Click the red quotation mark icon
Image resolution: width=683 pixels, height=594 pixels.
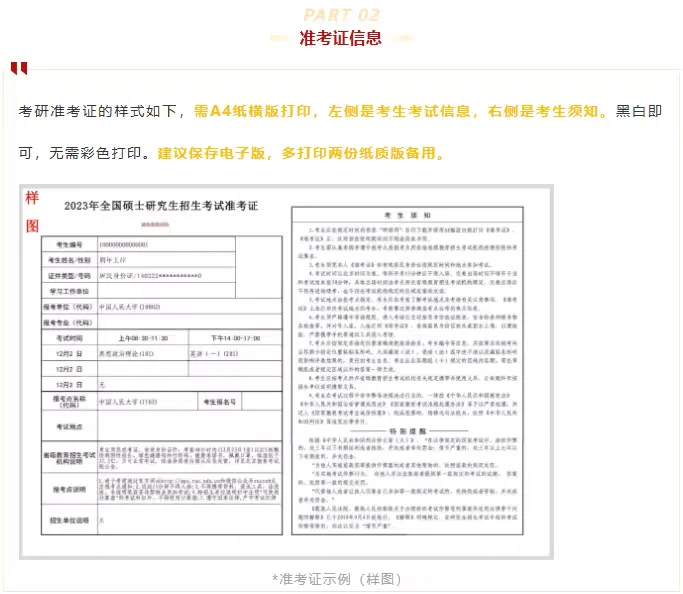(x=19, y=68)
